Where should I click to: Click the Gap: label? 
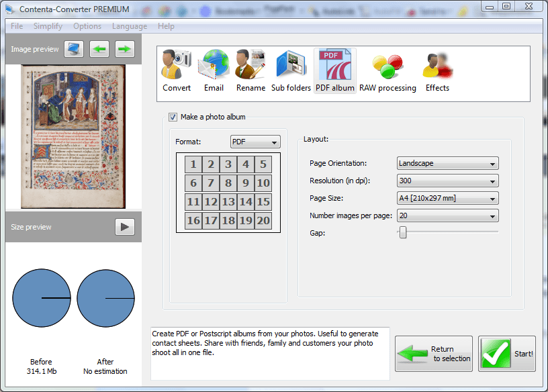click(x=318, y=233)
